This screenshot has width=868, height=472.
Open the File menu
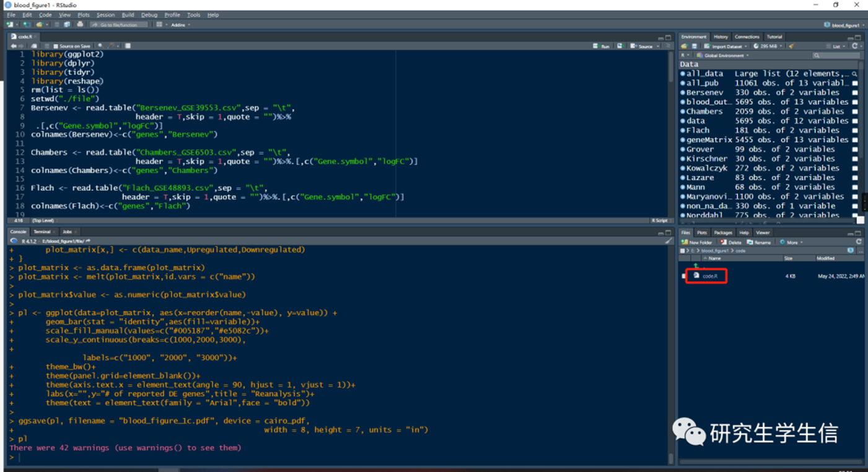click(11, 15)
